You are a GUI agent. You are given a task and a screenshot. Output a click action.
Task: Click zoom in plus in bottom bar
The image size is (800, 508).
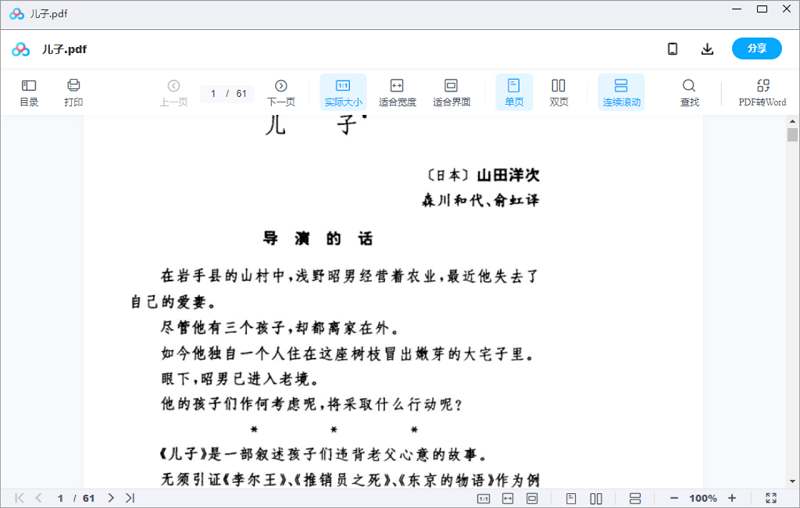[x=732, y=498]
